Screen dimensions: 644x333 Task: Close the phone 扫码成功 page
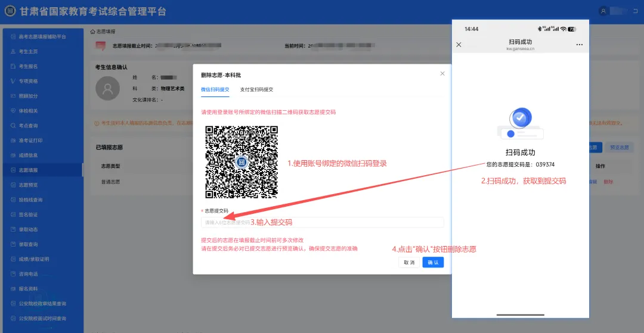pos(459,44)
